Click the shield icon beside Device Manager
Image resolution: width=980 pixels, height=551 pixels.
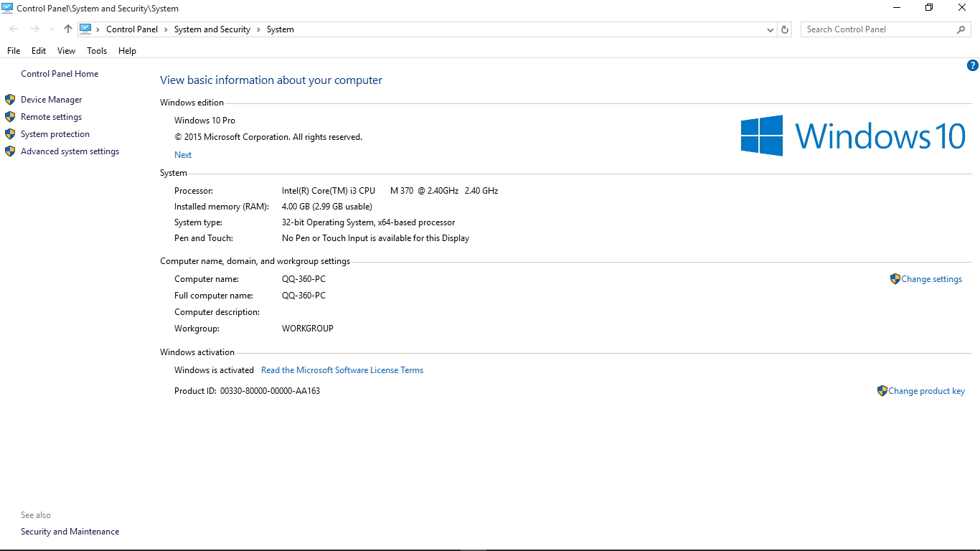[x=10, y=100]
